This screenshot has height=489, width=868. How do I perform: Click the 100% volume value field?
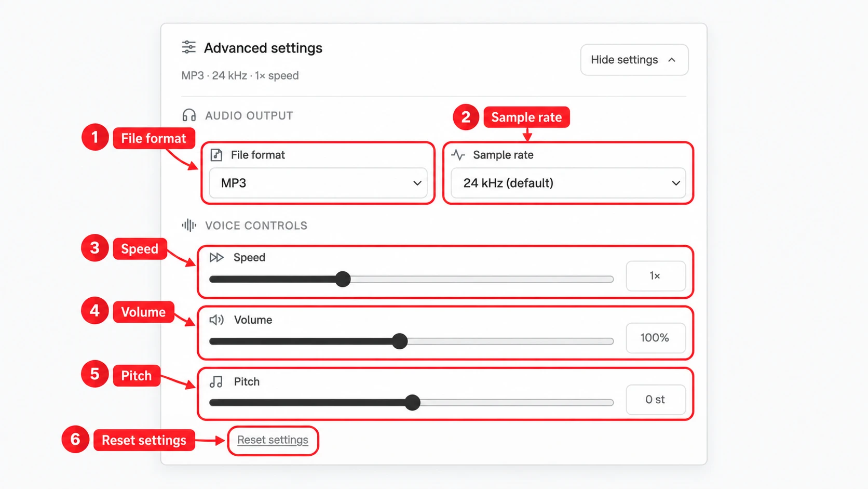(x=656, y=338)
